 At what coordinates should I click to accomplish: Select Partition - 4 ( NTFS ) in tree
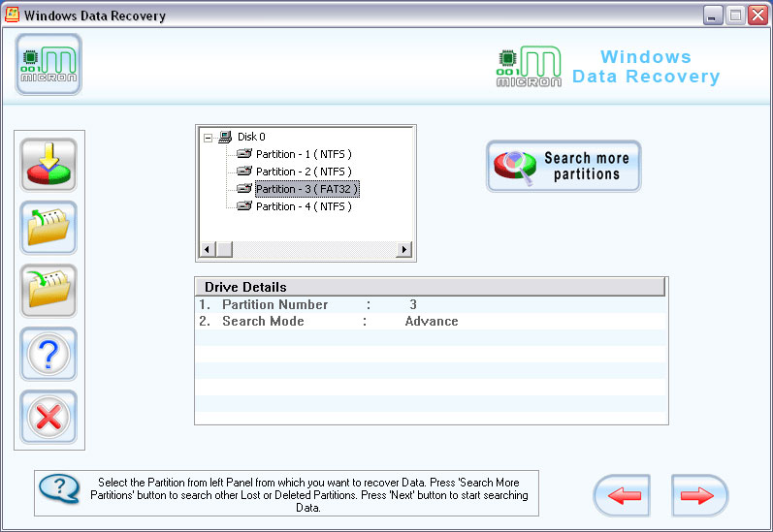(x=303, y=206)
